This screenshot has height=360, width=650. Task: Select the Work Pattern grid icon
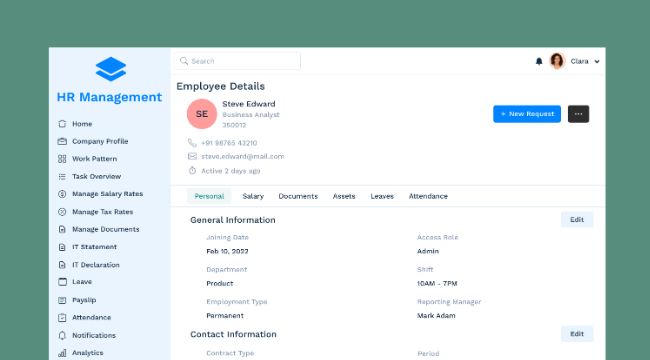coord(62,159)
